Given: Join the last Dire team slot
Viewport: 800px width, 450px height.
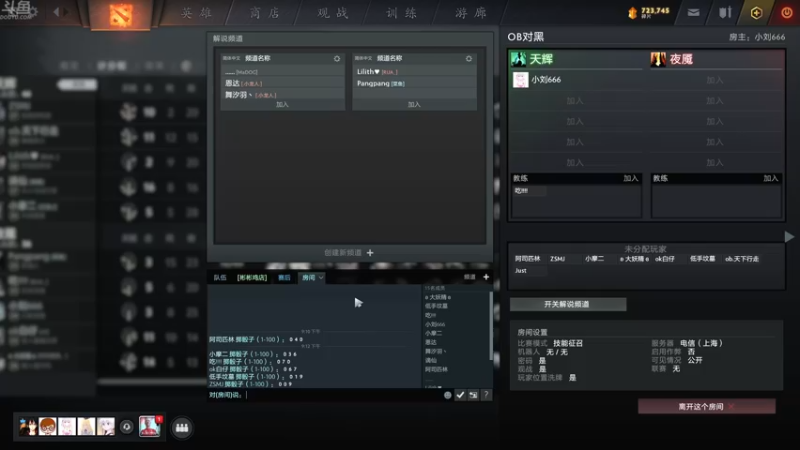Looking at the screenshot, I should pos(715,163).
